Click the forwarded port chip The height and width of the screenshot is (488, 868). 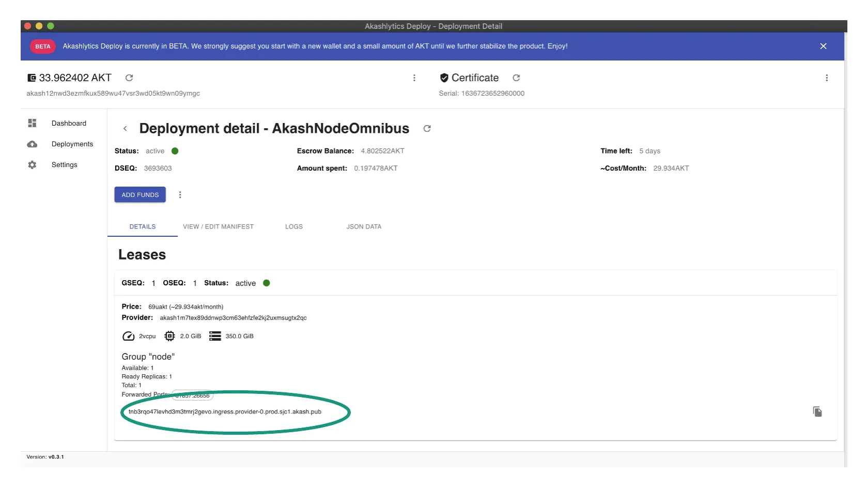(x=193, y=395)
